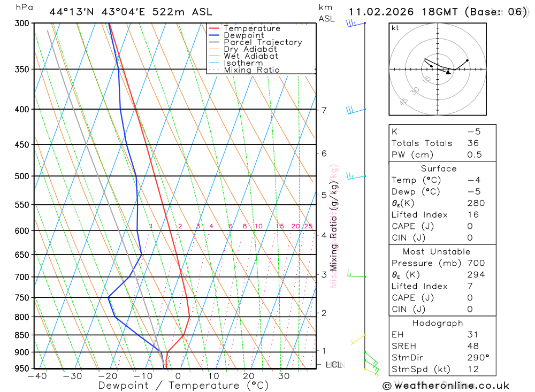Click the wind barb at 400 hPa

(x=356, y=110)
